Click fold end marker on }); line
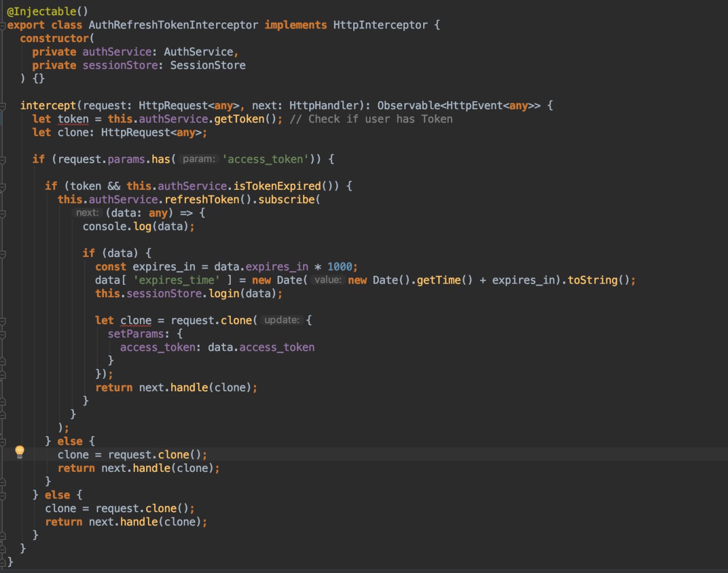728x573 pixels. pyautogui.click(x=2, y=375)
